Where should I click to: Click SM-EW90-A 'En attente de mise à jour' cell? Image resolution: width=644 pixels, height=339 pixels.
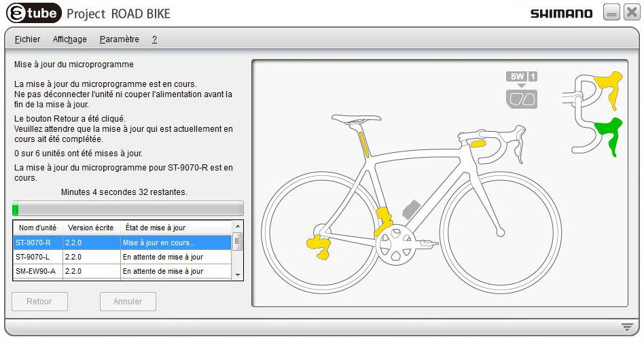(x=176, y=271)
